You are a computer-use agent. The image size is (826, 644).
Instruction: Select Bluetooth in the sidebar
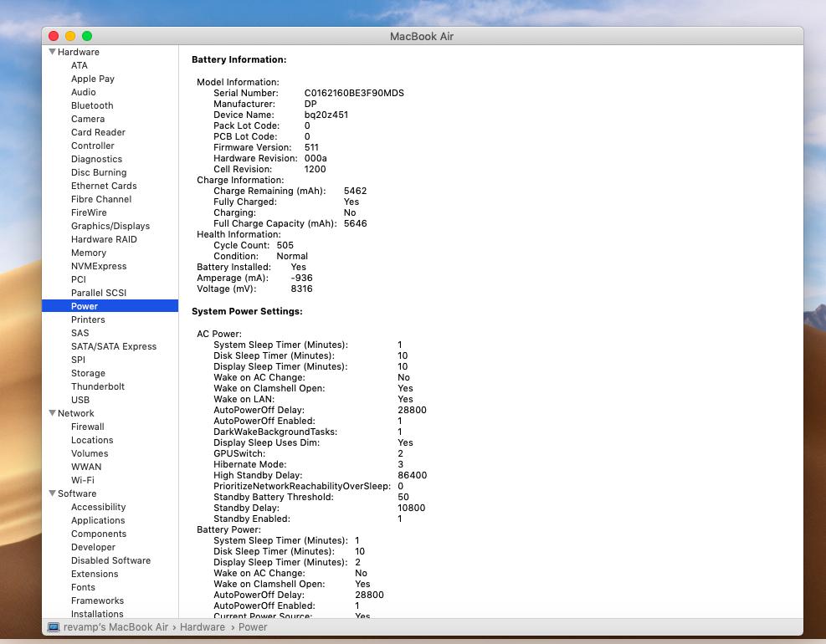pos(92,105)
